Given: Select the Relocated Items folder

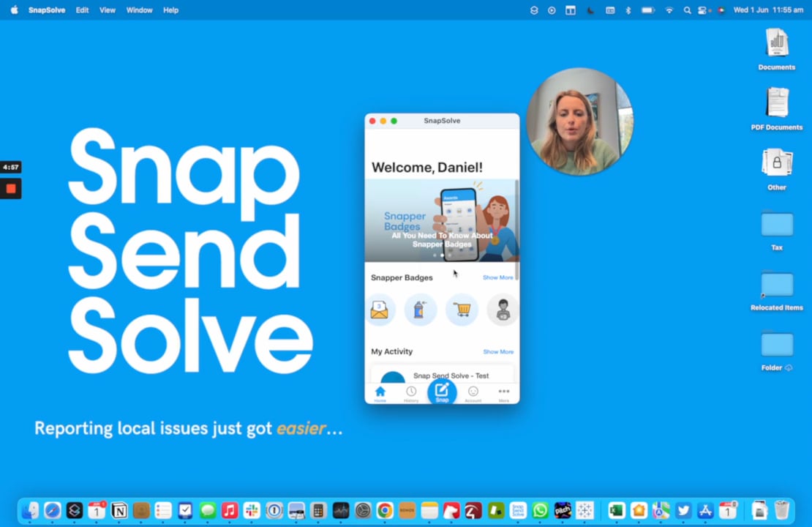Looking at the screenshot, I should click(x=776, y=290).
